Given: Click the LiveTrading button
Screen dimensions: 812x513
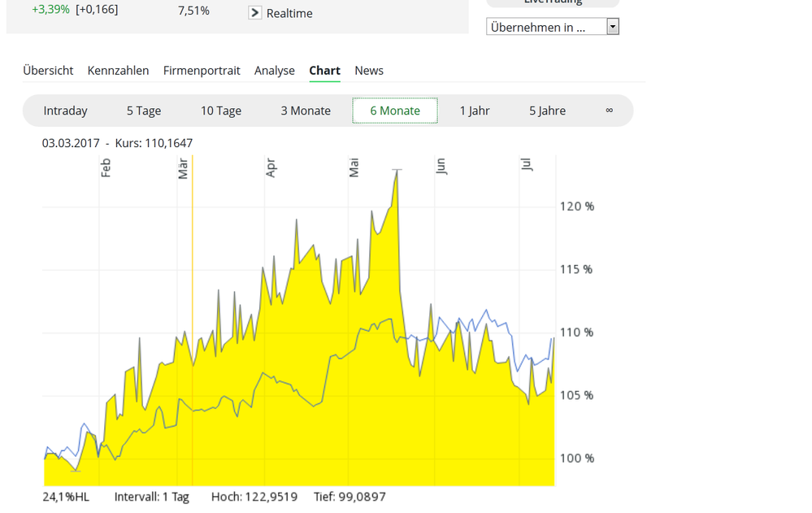Looking at the screenshot, I should (x=553, y=3).
